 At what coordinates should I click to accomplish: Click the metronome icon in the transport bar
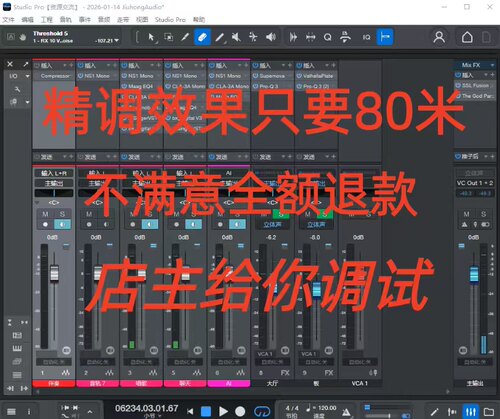click(346, 412)
